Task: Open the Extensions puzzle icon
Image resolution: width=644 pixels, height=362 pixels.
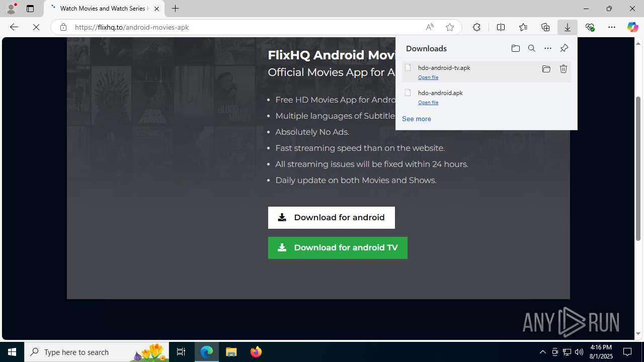Action: click(x=476, y=27)
